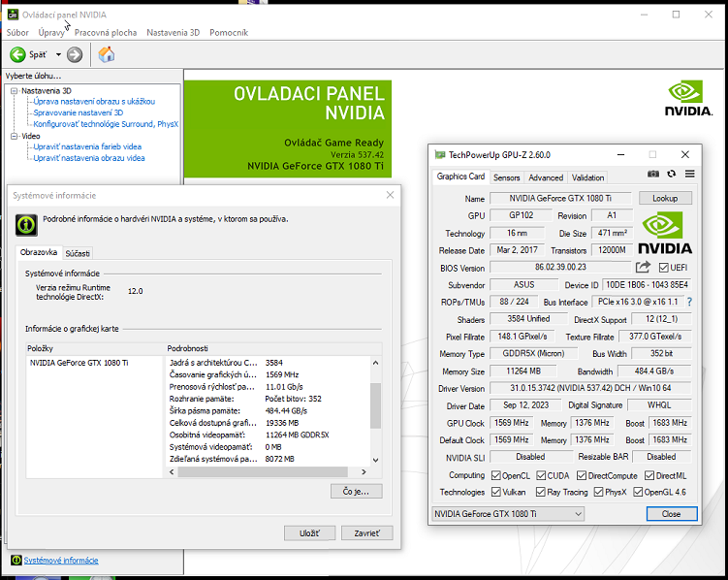Share BIOS using export arrow icon
Image resolution: width=728 pixels, height=580 pixels.
click(x=643, y=267)
